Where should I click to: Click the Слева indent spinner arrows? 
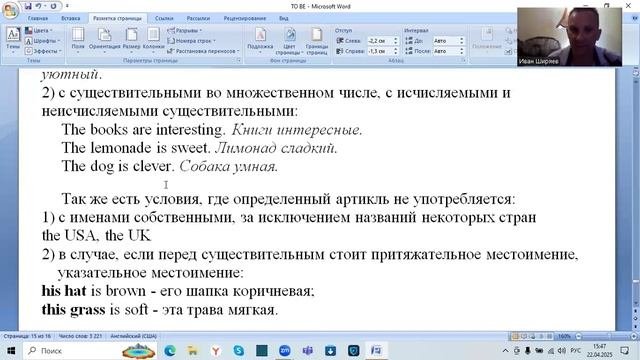[396, 41]
